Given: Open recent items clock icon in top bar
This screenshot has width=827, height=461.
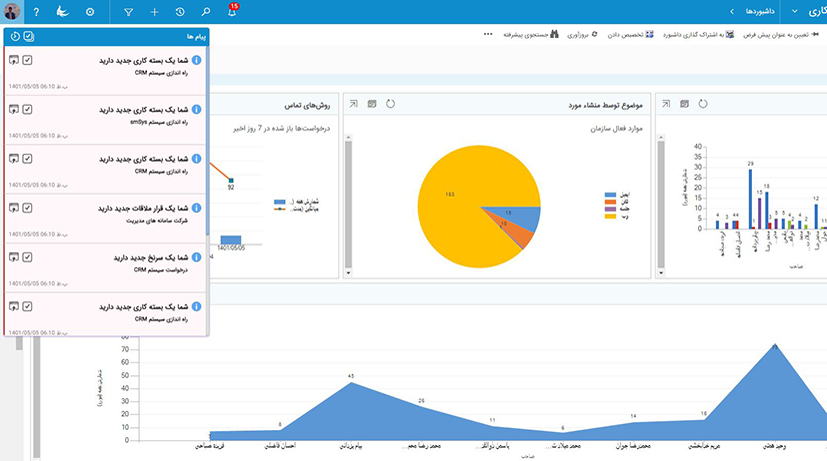Looking at the screenshot, I should click(180, 12).
